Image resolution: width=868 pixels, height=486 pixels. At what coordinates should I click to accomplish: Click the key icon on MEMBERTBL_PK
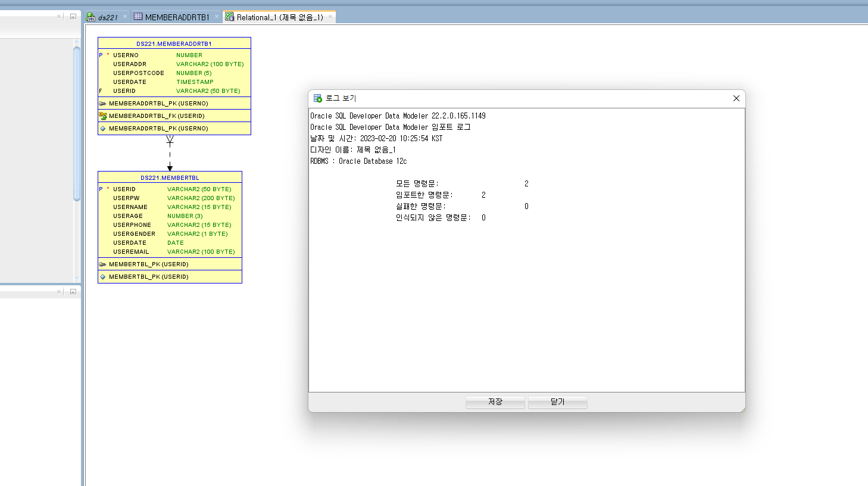(103, 264)
